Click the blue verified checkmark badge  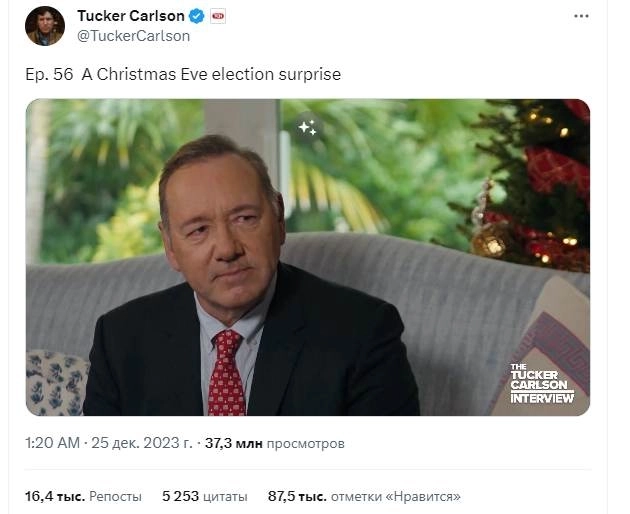coord(197,16)
